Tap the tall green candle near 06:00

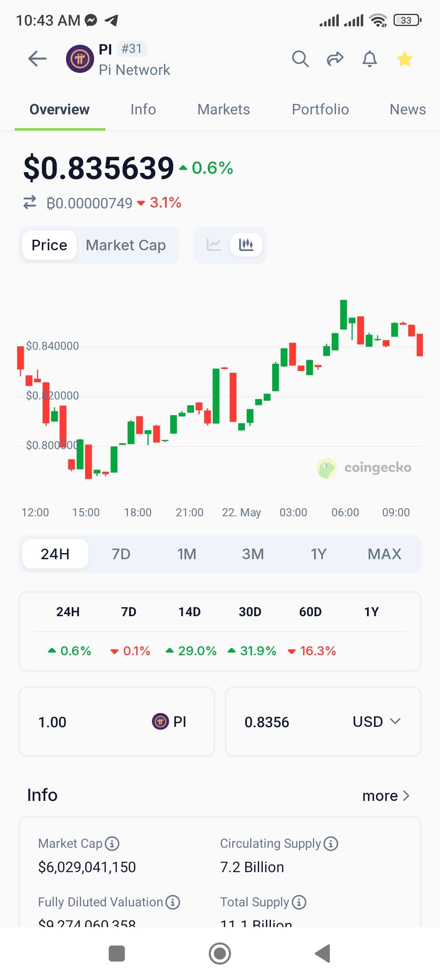point(343,315)
